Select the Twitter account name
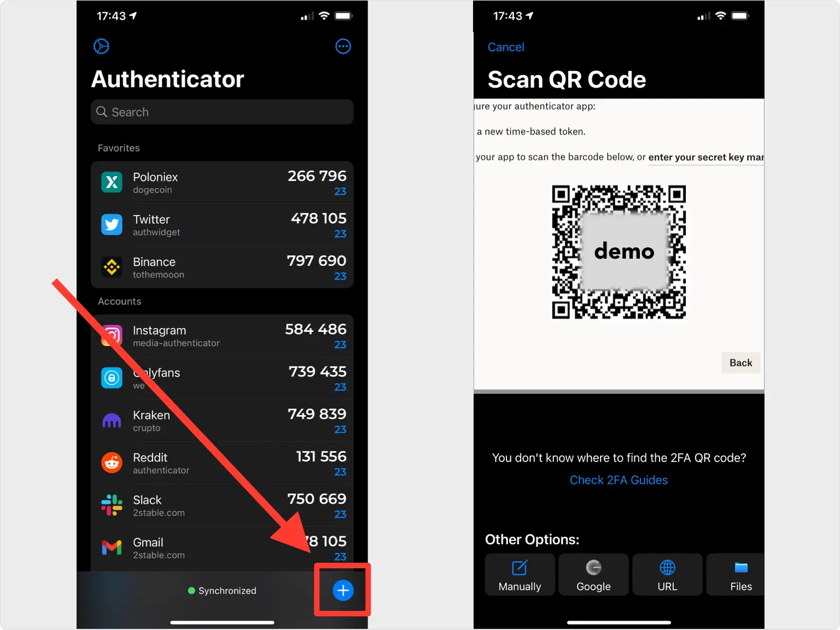The width and height of the screenshot is (840, 630). 151,219
